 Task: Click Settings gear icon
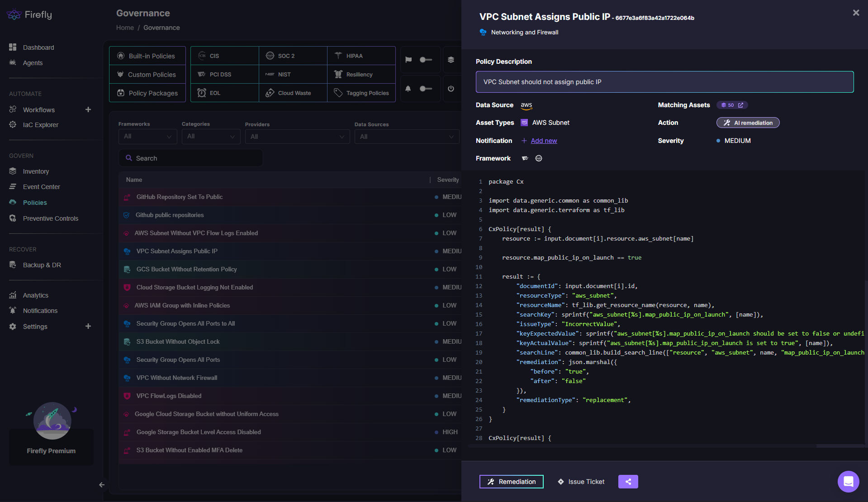(13, 326)
